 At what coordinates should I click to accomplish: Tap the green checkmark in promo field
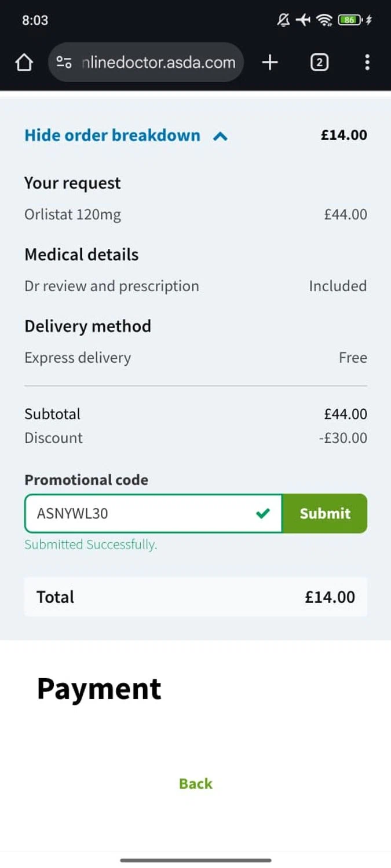coord(263,513)
